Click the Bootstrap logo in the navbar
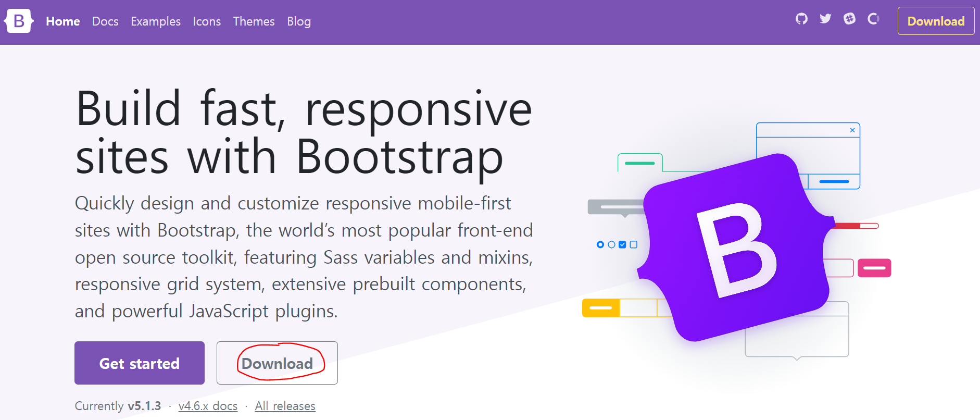The height and width of the screenshot is (420, 980). click(x=19, y=21)
